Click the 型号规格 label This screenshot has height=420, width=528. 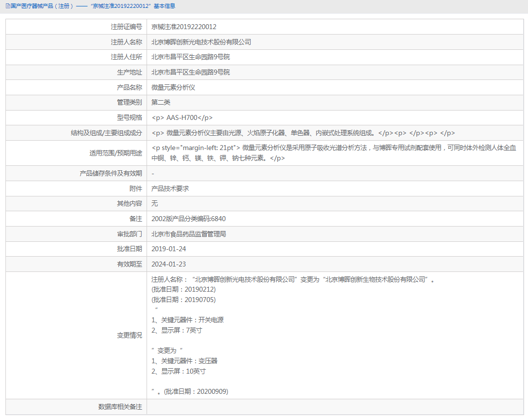point(129,117)
